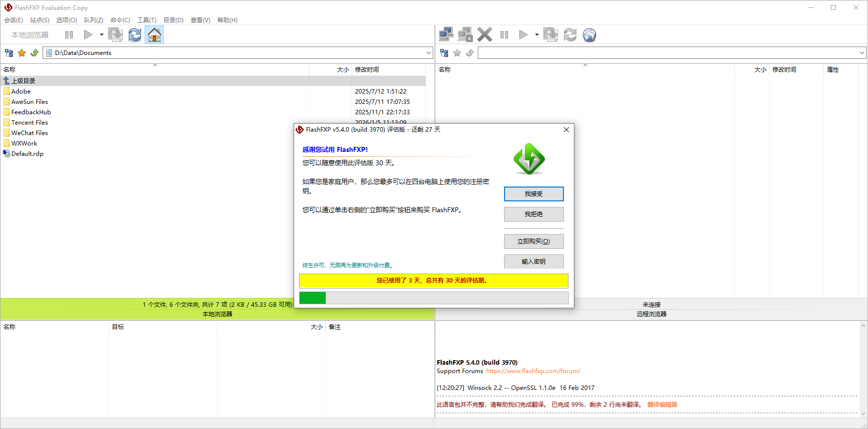Click the remote Connect computers icon
This screenshot has width=868, height=429.
tap(446, 35)
